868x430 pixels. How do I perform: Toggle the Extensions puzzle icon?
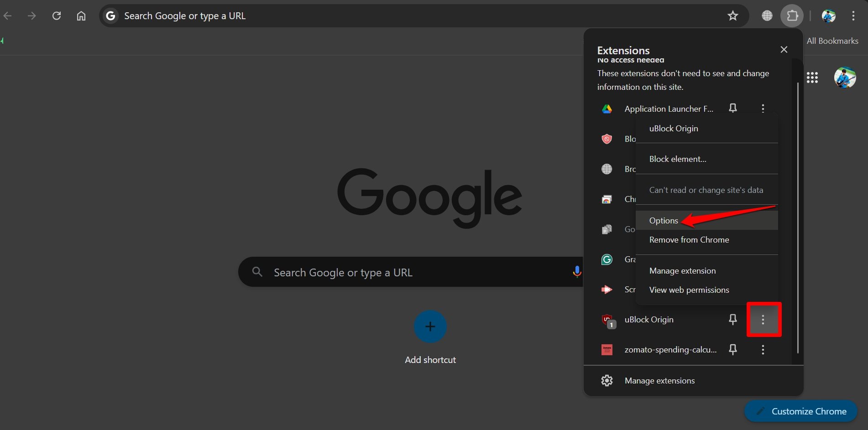792,16
